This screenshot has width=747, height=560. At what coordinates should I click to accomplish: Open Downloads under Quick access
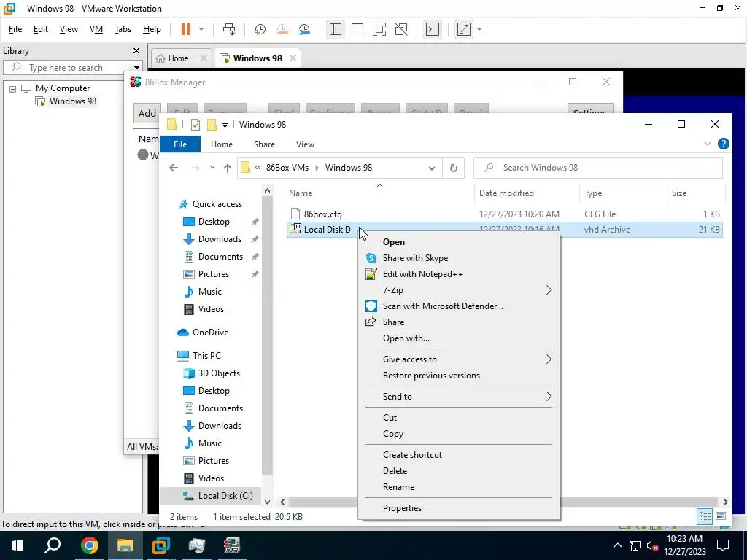(x=220, y=239)
